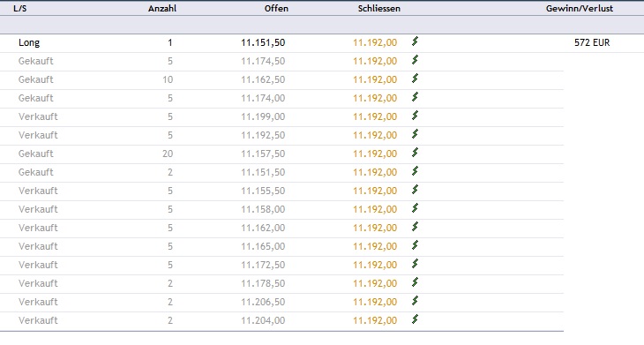Select the Gekauft row with quantity 20
Image resolution: width=644 pixels, height=345 pixels.
point(281,154)
